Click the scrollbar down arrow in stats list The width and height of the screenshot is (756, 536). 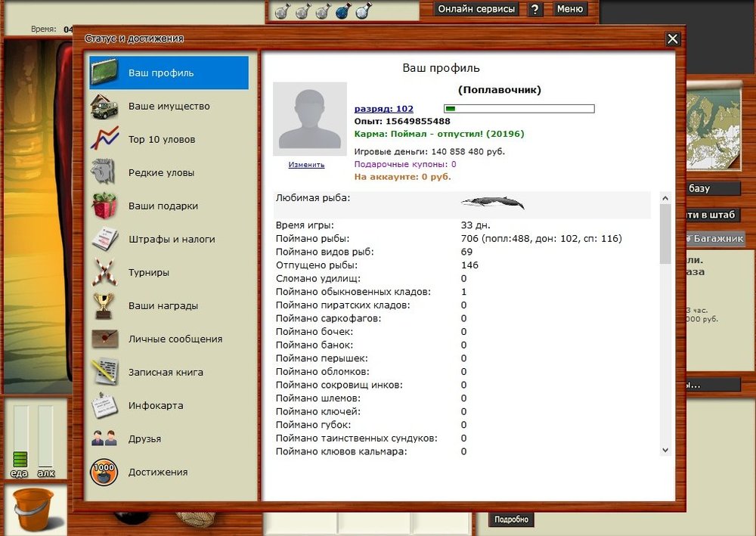[x=665, y=450]
